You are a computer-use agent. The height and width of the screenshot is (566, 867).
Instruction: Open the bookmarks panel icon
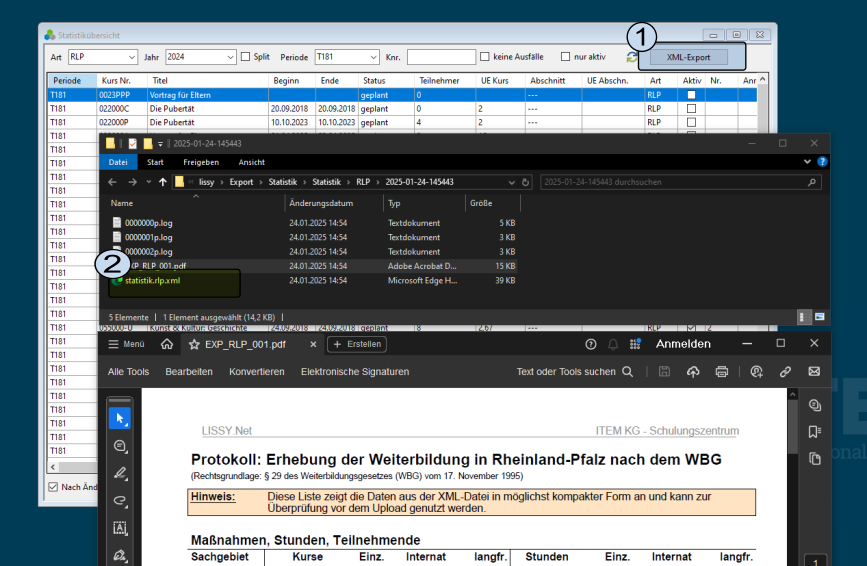point(814,432)
